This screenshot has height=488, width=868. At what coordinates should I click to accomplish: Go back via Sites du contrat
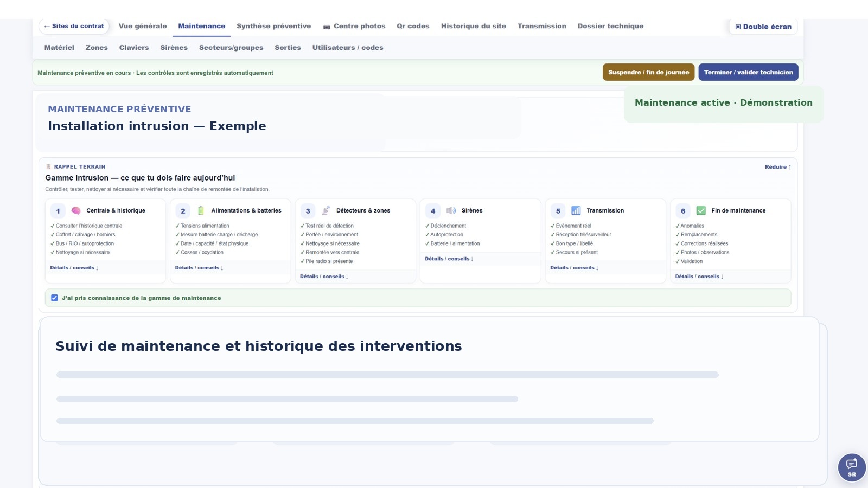74,26
